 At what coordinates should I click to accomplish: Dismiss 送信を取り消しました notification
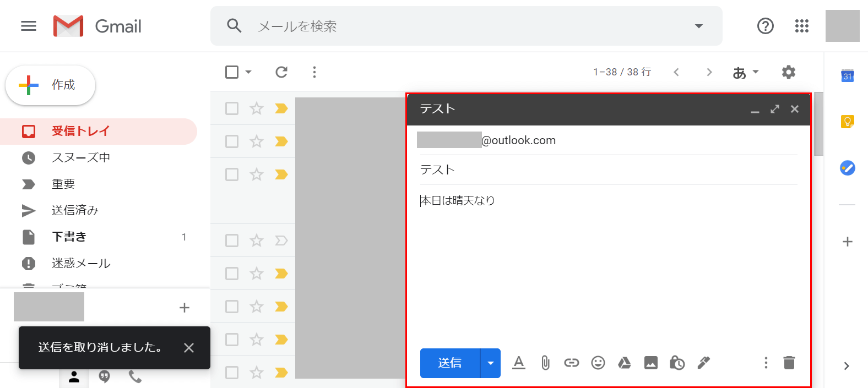click(x=189, y=348)
